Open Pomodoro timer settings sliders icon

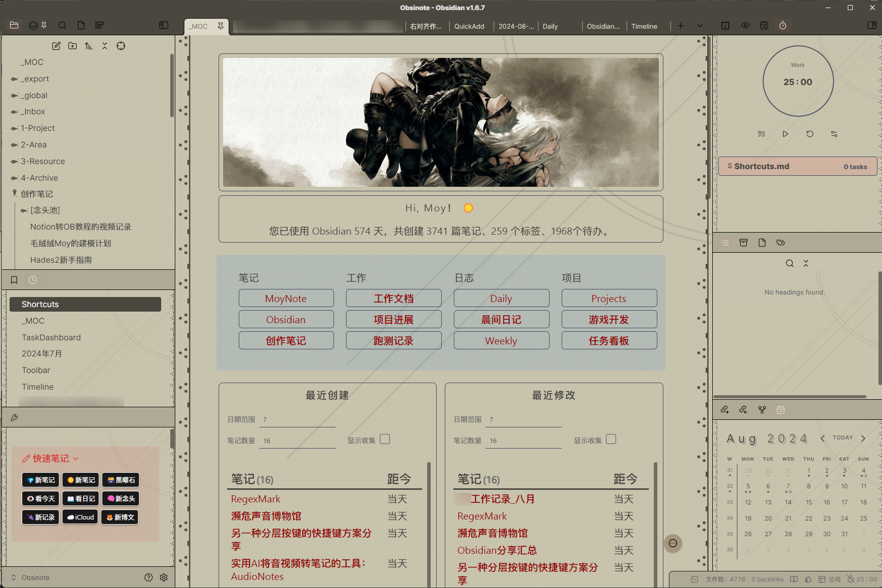tap(834, 134)
